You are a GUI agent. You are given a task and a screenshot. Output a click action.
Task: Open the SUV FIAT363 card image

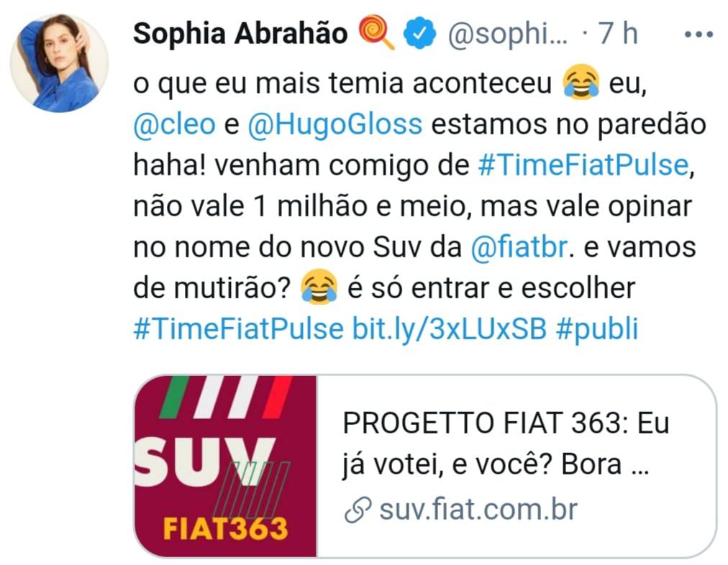(x=225, y=466)
